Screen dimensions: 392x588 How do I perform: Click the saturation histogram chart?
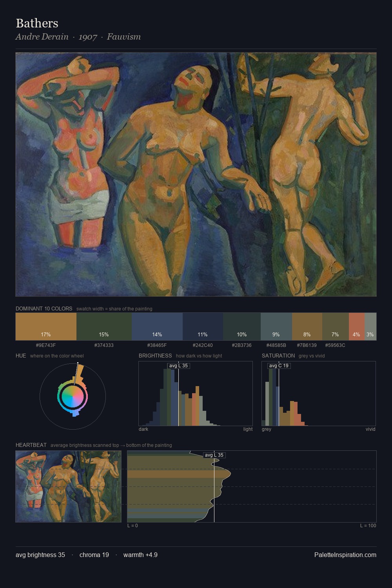coord(319,394)
